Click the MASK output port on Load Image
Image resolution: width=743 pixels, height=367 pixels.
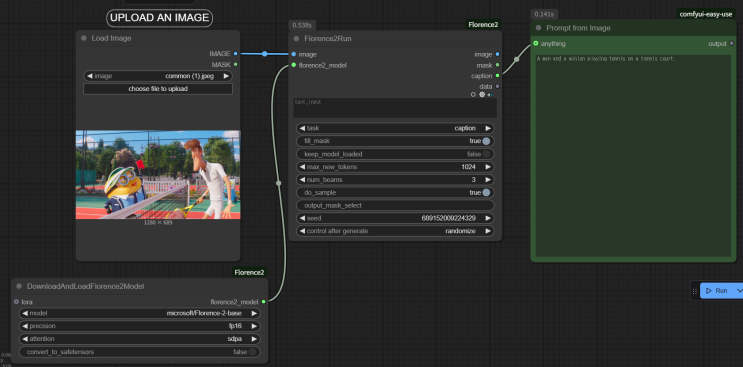[x=236, y=64]
